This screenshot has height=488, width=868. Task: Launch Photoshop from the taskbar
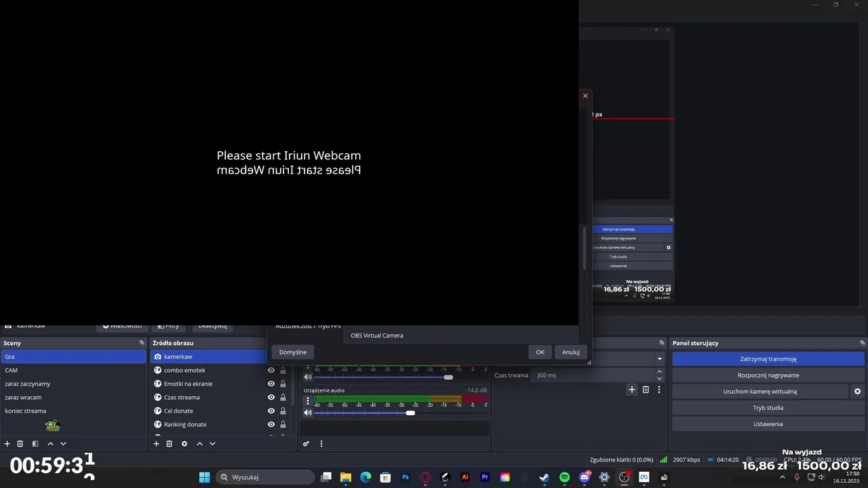click(x=406, y=477)
